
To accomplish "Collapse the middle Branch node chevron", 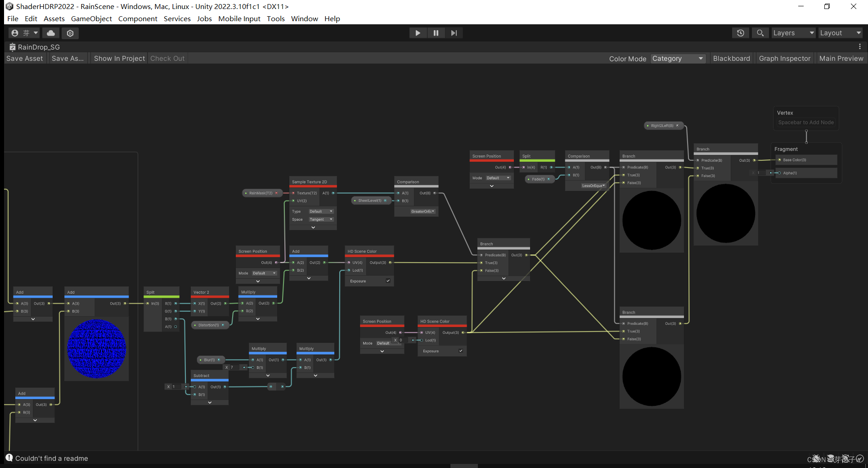I will pyautogui.click(x=504, y=278).
